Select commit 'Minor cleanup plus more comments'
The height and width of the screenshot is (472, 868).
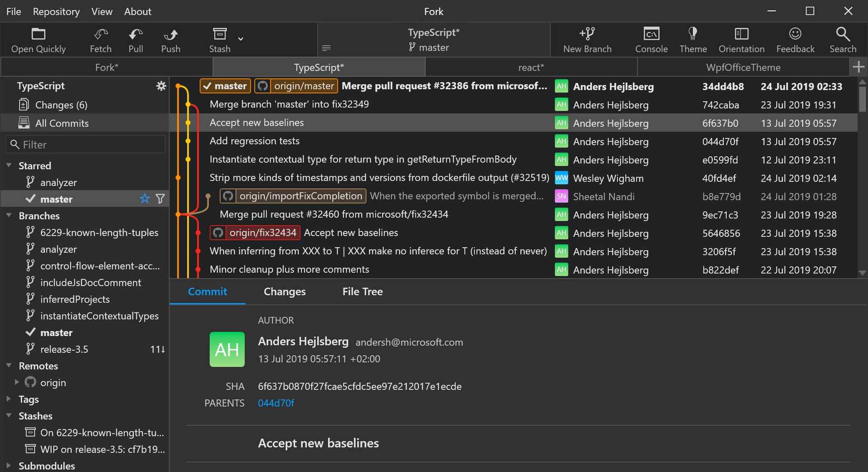pos(514,269)
